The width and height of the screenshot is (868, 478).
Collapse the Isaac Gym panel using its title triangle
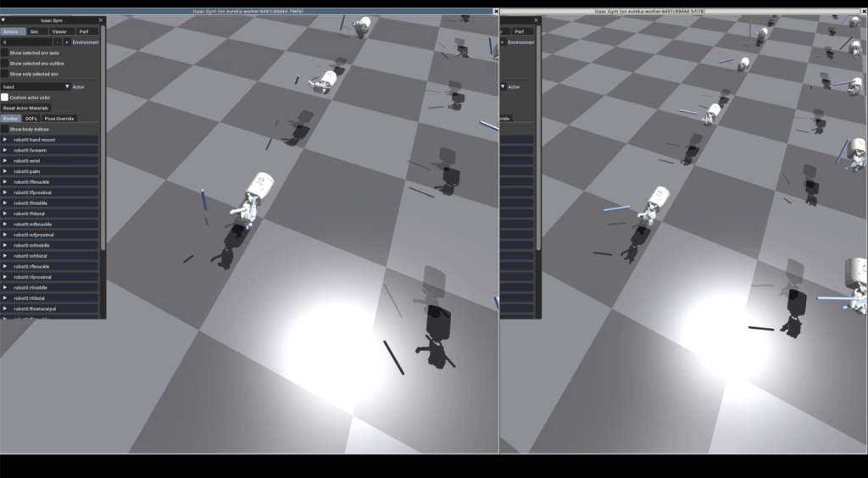point(3,20)
